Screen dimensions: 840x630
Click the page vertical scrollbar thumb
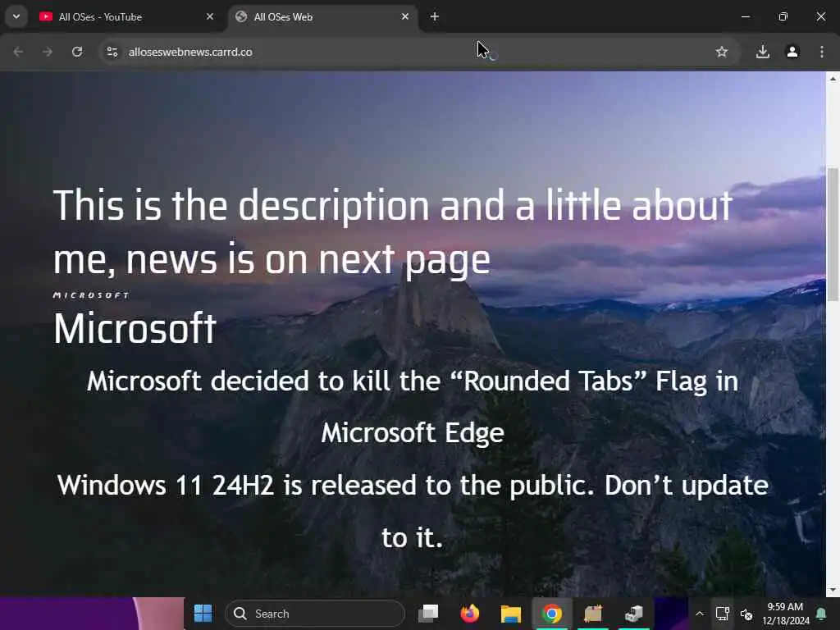(x=833, y=235)
